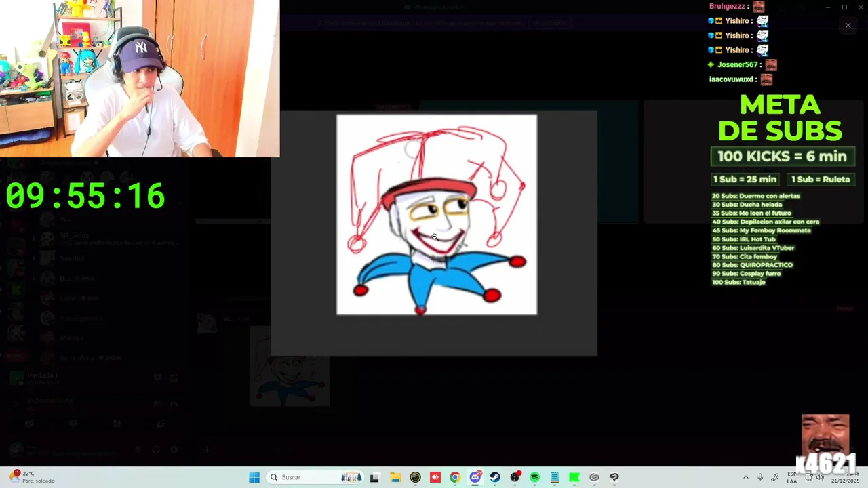Open Discord user settings gear
This screenshot has width=868, height=488.
click(174, 449)
